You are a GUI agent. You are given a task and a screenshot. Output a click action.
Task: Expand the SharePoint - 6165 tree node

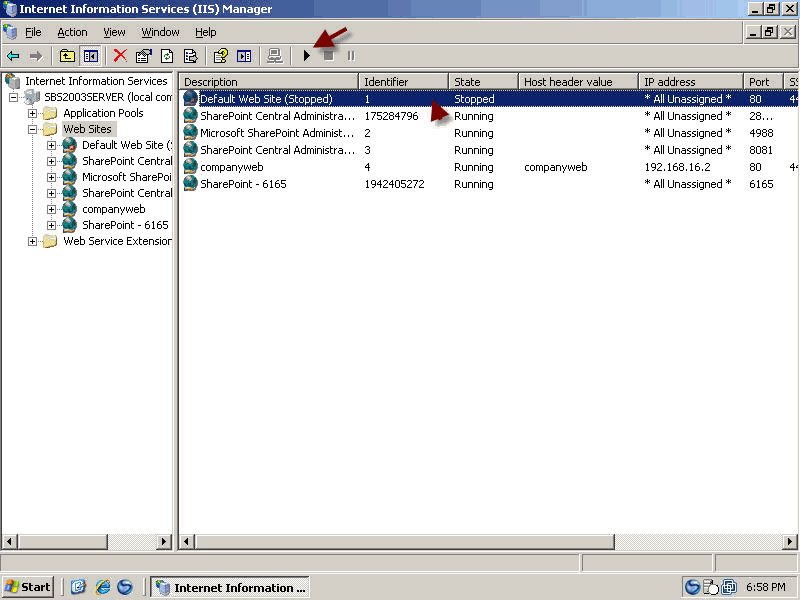click(52, 225)
